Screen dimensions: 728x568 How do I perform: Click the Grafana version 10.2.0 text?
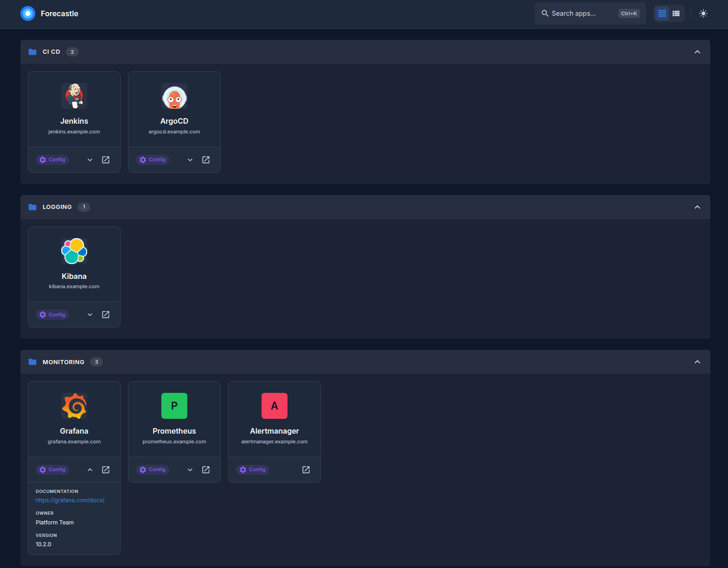(x=44, y=544)
